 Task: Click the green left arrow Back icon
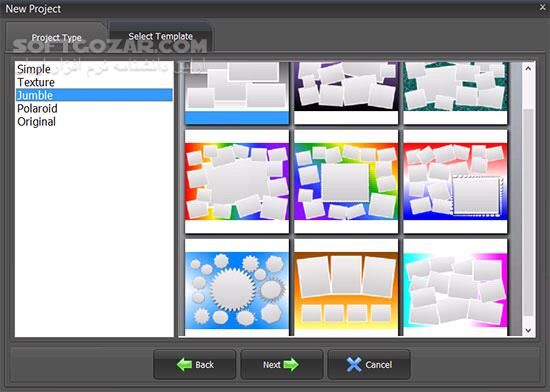(184, 365)
